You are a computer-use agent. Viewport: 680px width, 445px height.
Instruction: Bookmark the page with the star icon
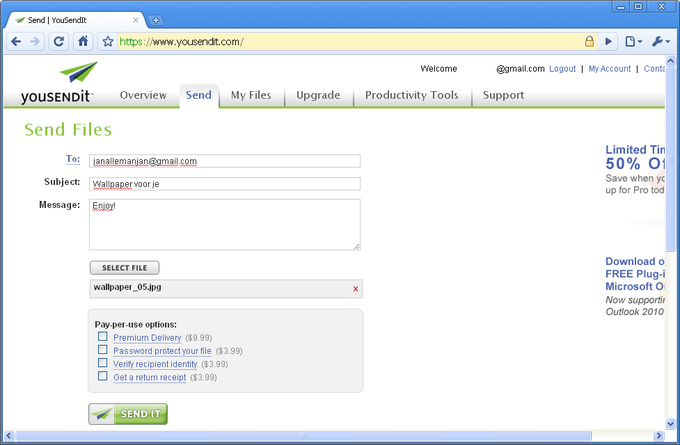click(x=108, y=42)
